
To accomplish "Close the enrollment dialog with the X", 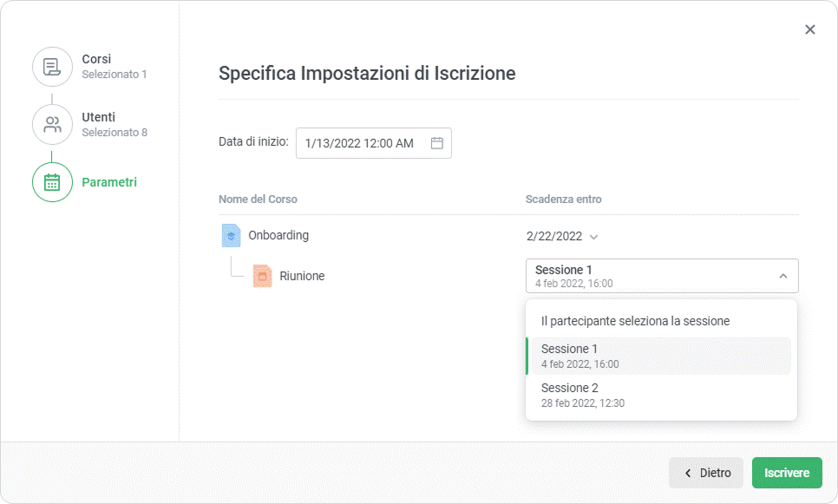I will tap(810, 29).
